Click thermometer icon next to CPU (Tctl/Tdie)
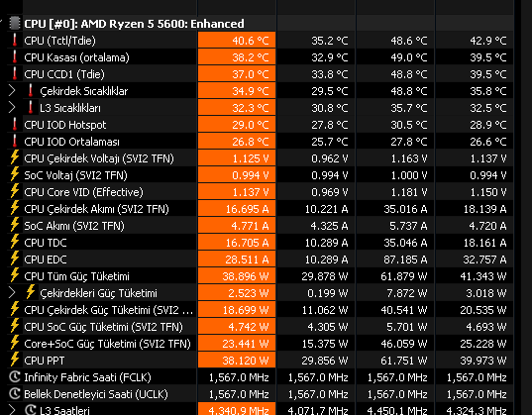532x415 pixels. pyautogui.click(x=15, y=41)
